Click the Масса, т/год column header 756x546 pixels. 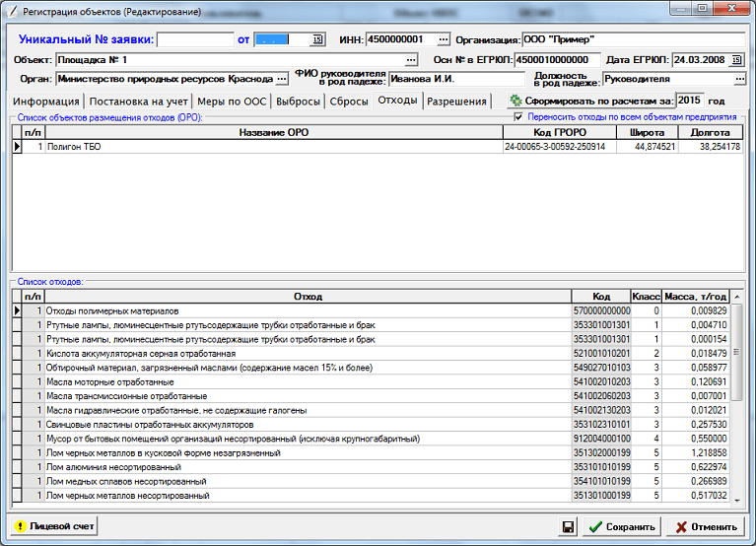(695, 297)
